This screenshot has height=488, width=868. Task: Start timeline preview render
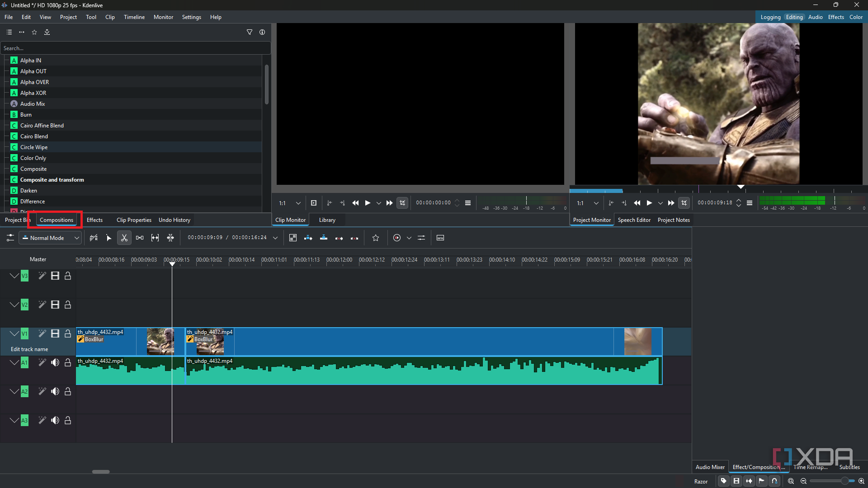pyautogui.click(x=397, y=238)
